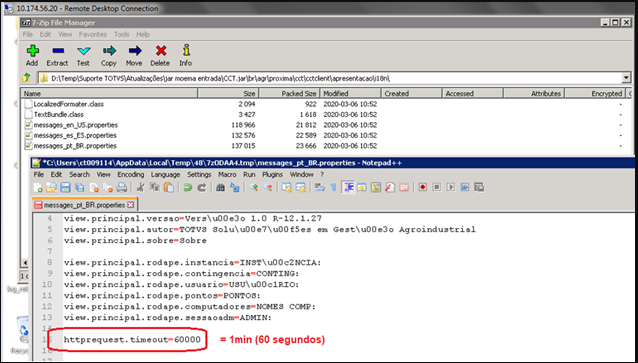Screen dimensions: 638x363
Task: Click the Paste icon in Notepad++
Action: point(169,187)
